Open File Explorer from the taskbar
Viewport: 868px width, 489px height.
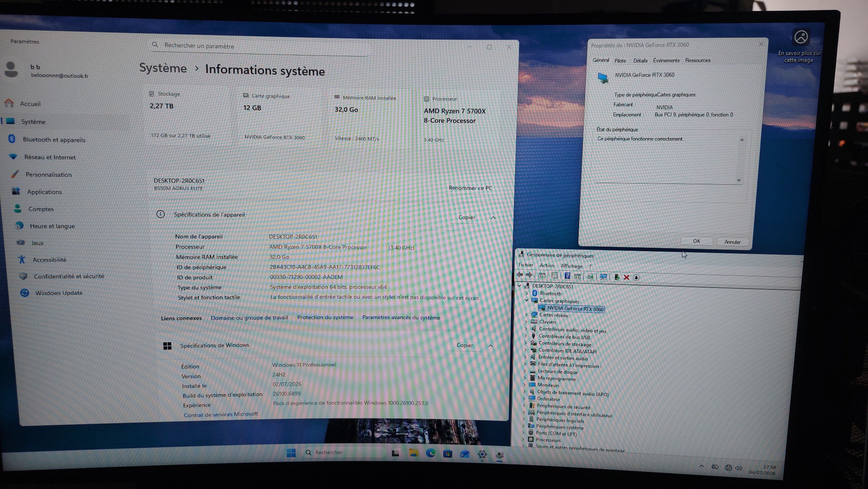414,453
